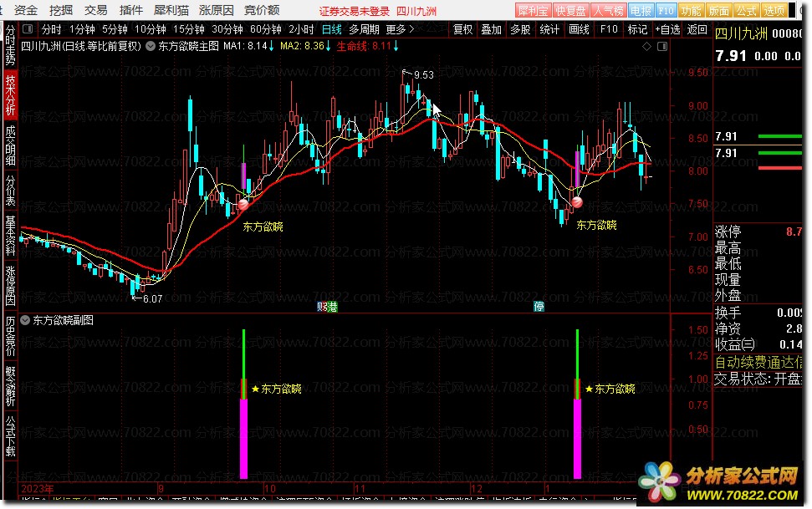Click the 停 marker on chart bottom

click(x=539, y=307)
